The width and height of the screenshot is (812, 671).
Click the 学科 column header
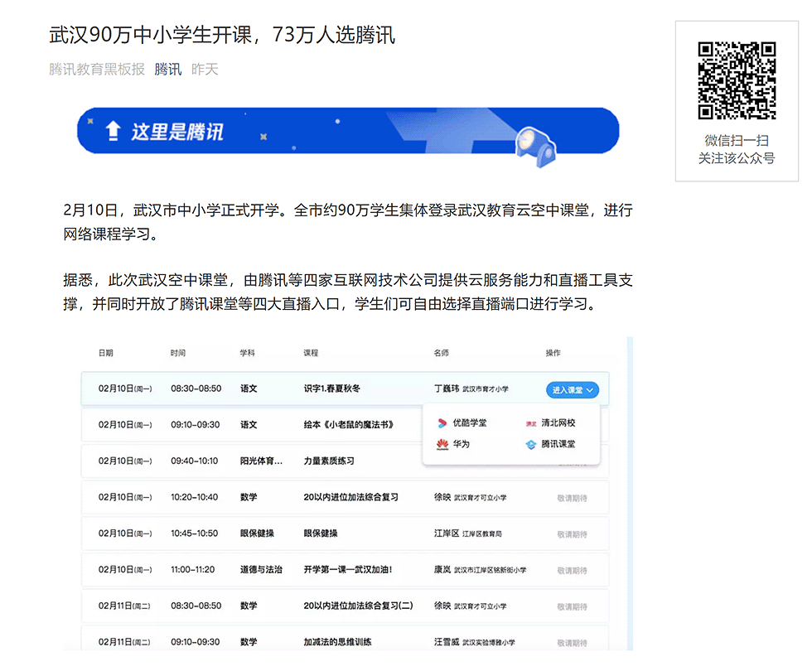tap(248, 353)
